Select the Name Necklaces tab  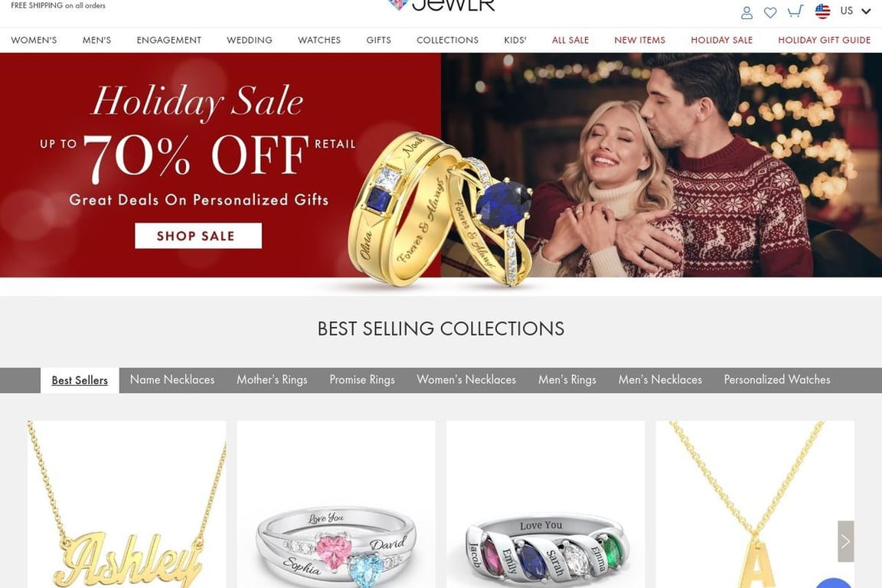pyautogui.click(x=172, y=380)
